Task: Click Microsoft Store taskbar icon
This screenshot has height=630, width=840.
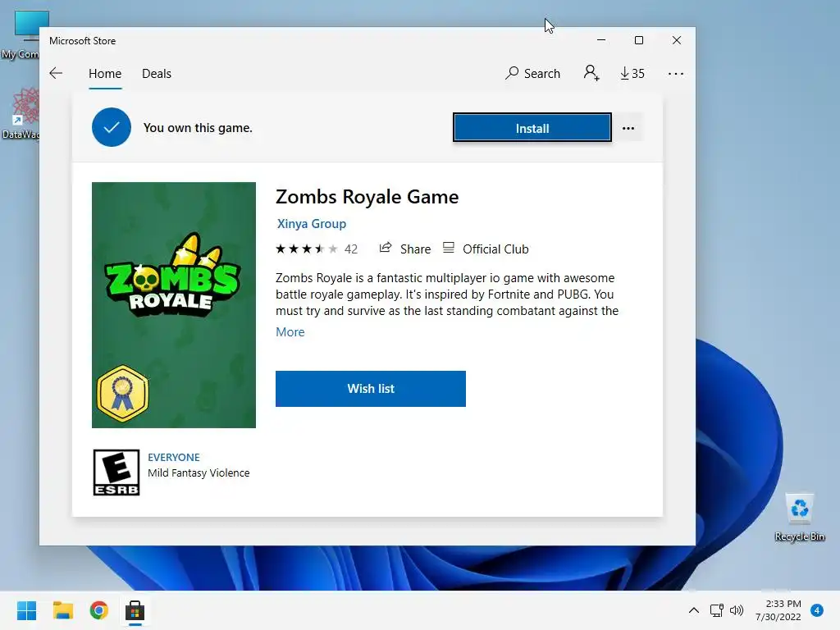Action: pyautogui.click(x=135, y=610)
